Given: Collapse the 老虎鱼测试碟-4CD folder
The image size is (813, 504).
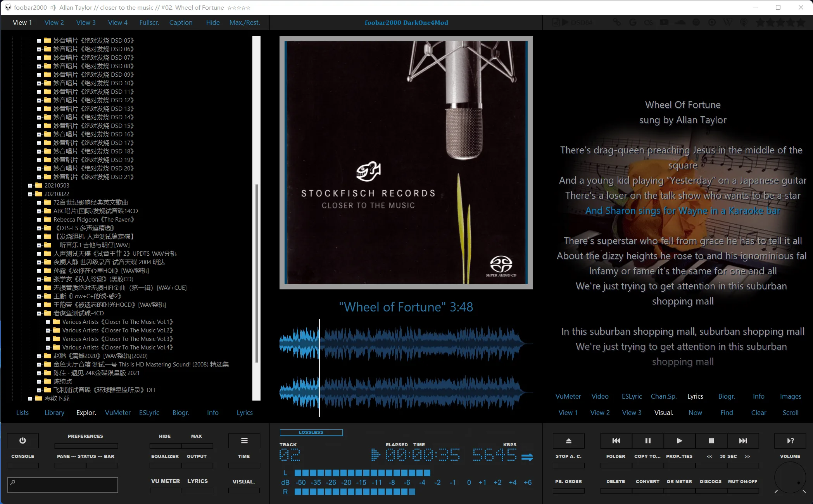Looking at the screenshot, I should click(x=39, y=313).
